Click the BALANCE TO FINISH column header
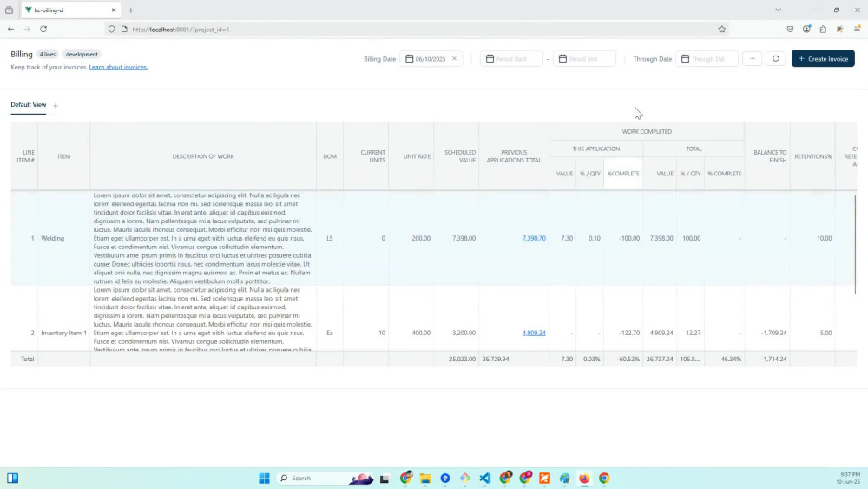The width and height of the screenshot is (868, 489). pyautogui.click(x=767, y=156)
